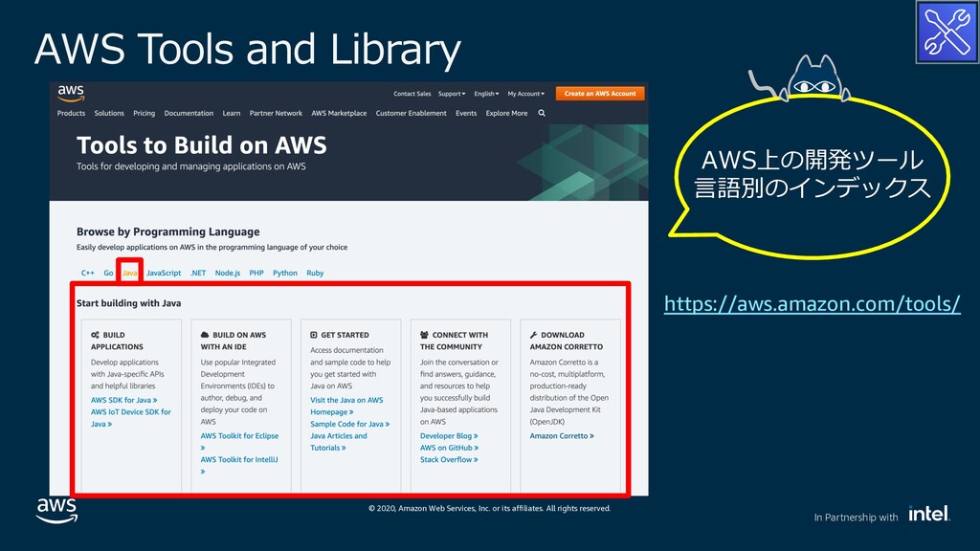The height and width of the screenshot is (551, 980).
Task: Open the Learn menu item
Action: pos(232,113)
